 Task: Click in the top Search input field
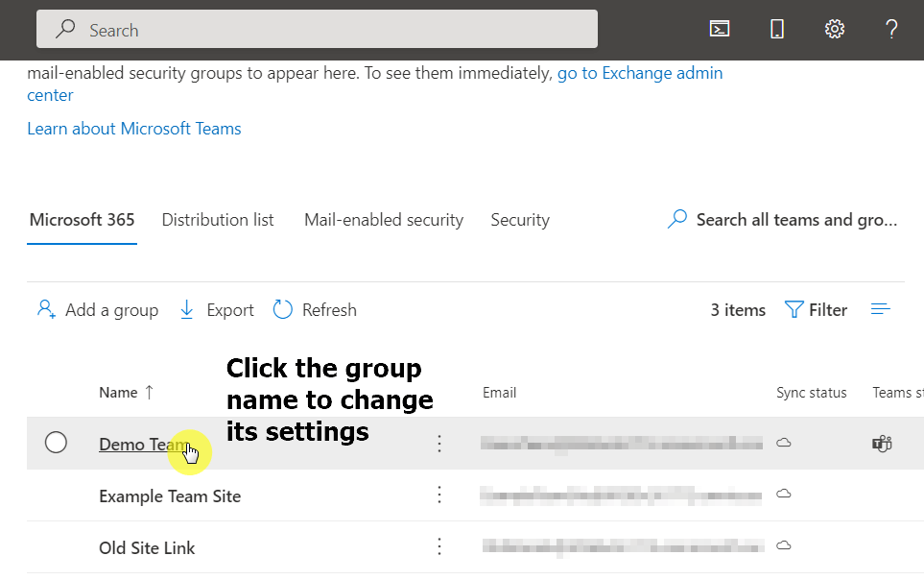coord(317,29)
